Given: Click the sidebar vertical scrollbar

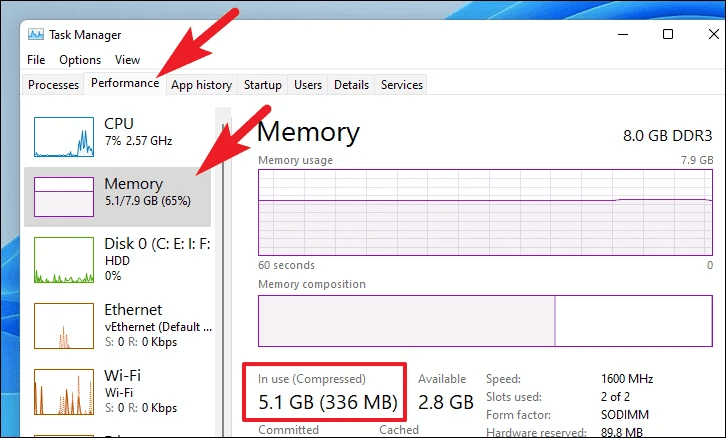Looking at the screenshot, I should point(223,272).
